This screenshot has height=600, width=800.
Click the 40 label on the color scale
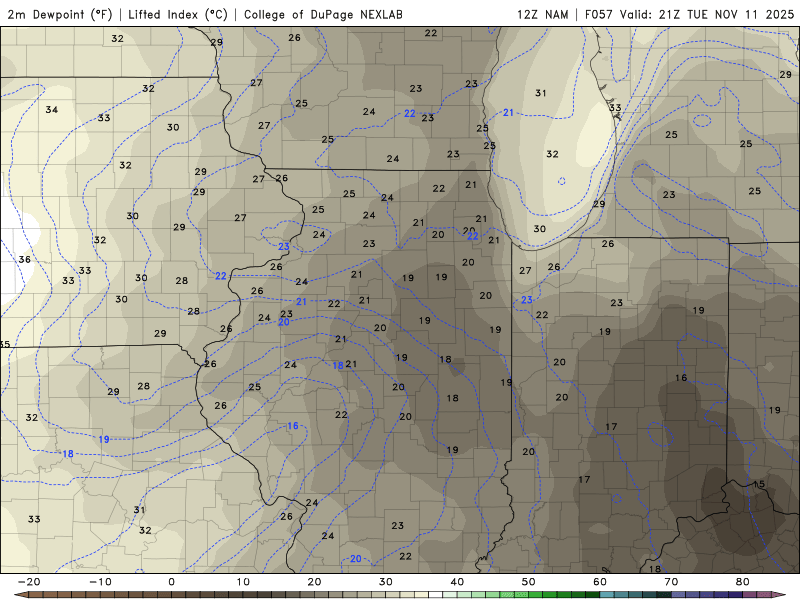pos(457,582)
